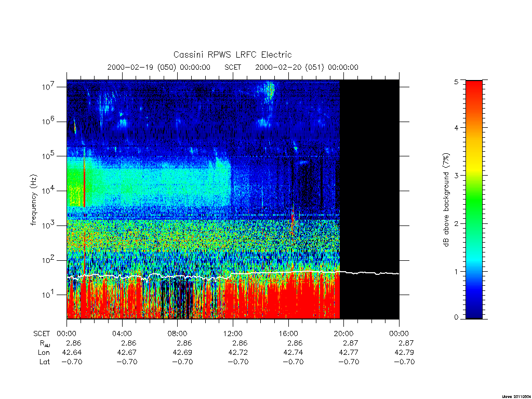532x399 pixels.
Task: Select the 10^7 frequency tick label
Action: coord(49,86)
